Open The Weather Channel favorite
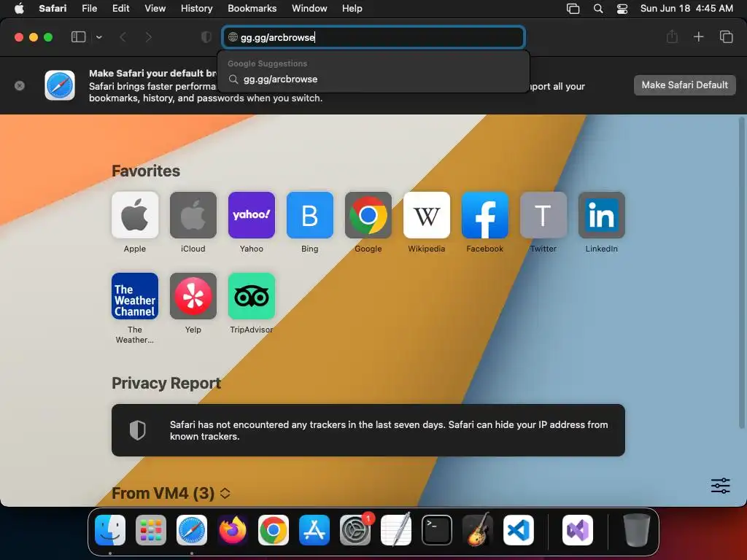The image size is (747, 560). pos(135,296)
